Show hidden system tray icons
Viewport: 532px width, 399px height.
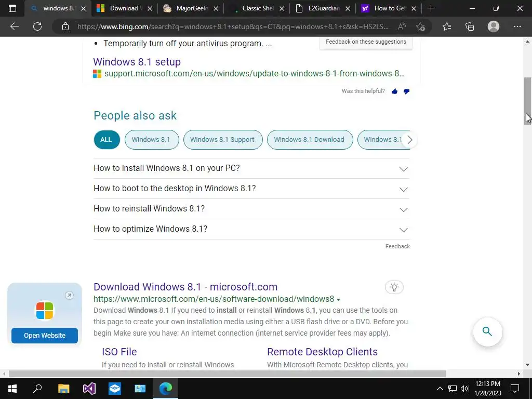click(x=440, y=389)
